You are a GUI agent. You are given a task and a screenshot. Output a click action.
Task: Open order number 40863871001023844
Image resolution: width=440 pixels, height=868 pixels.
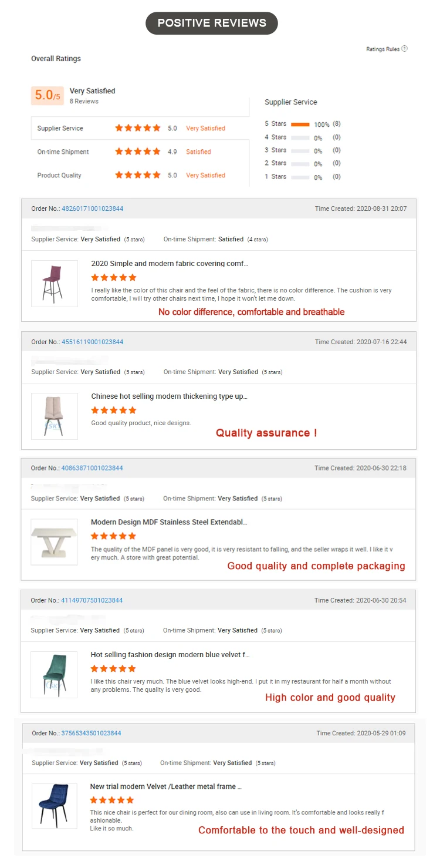point(92,468)
